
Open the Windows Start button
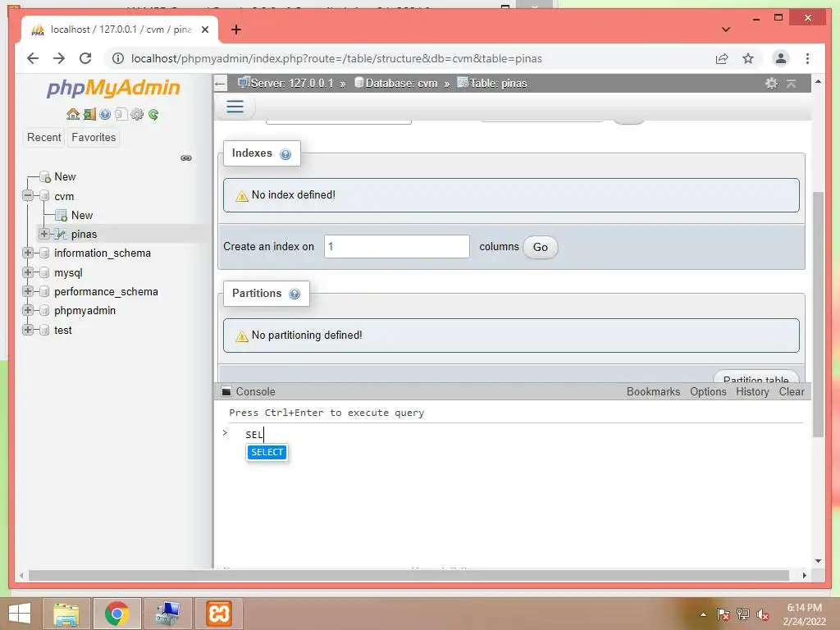tap(20, 614)
